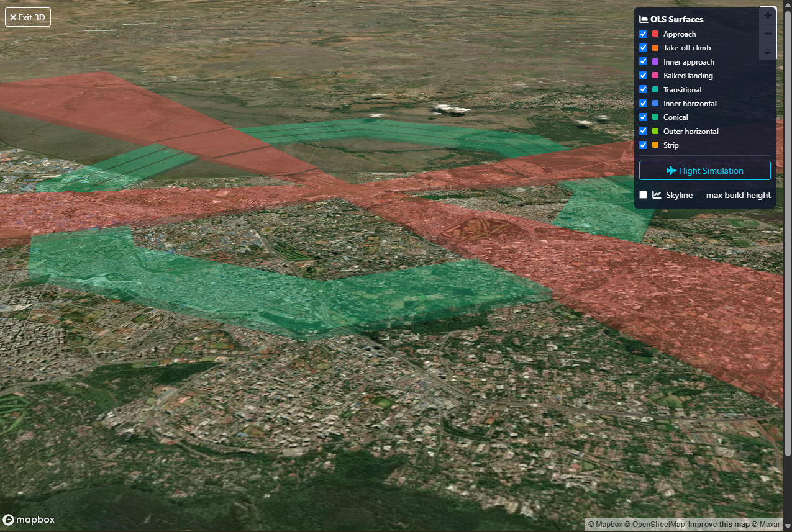This screenshot has width=792, height=532.
Task: Reset map bearing using the compass control
Action: point(768,52)
